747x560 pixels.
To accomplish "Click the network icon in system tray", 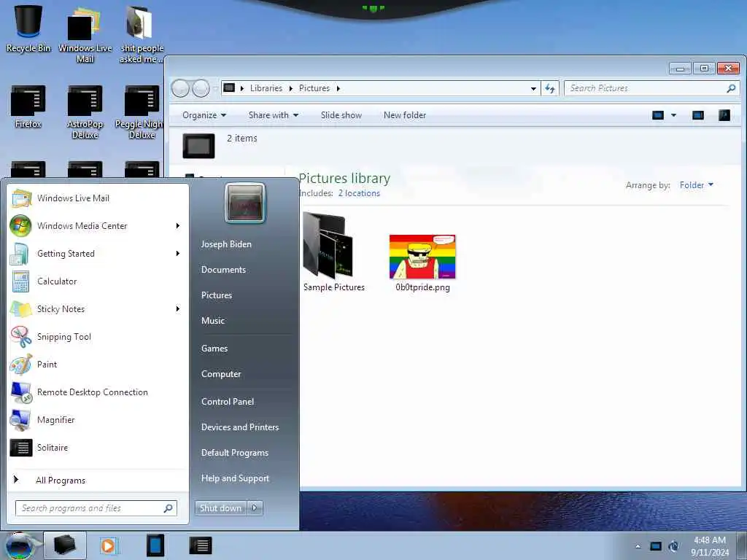I will pos(656,546).
